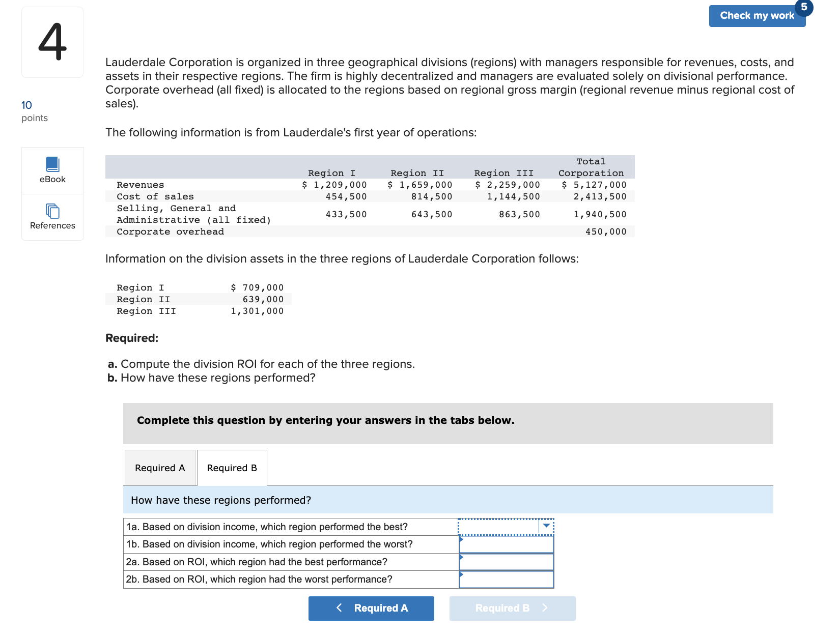Click 'How have these regions performed?' blue header
Screen dimensions: 840x636
448,500
